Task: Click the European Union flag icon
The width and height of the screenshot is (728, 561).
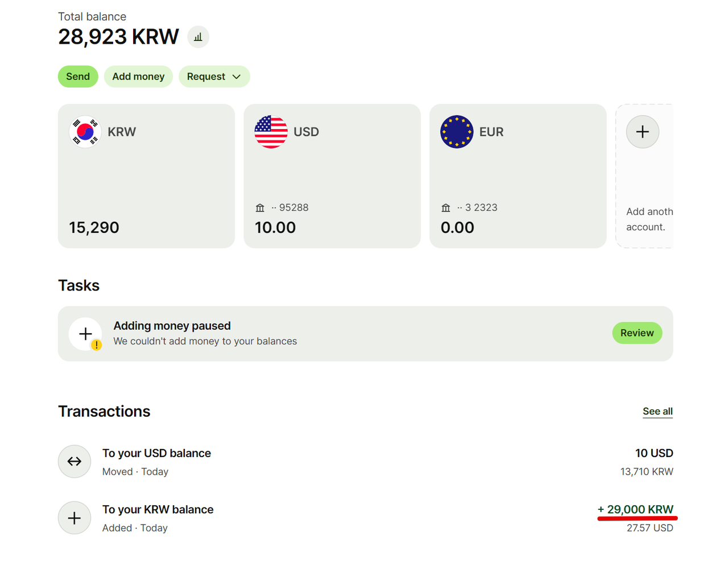Action: 457,132
